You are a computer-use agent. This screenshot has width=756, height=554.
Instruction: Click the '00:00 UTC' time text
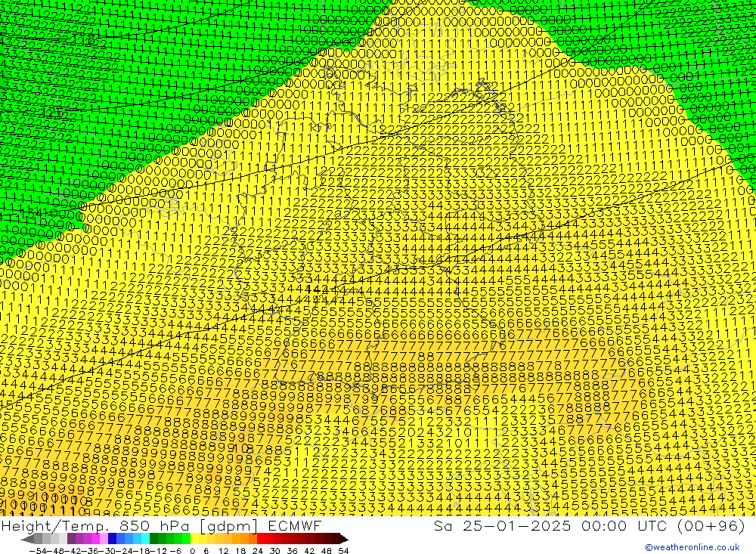tap(626, 525)
